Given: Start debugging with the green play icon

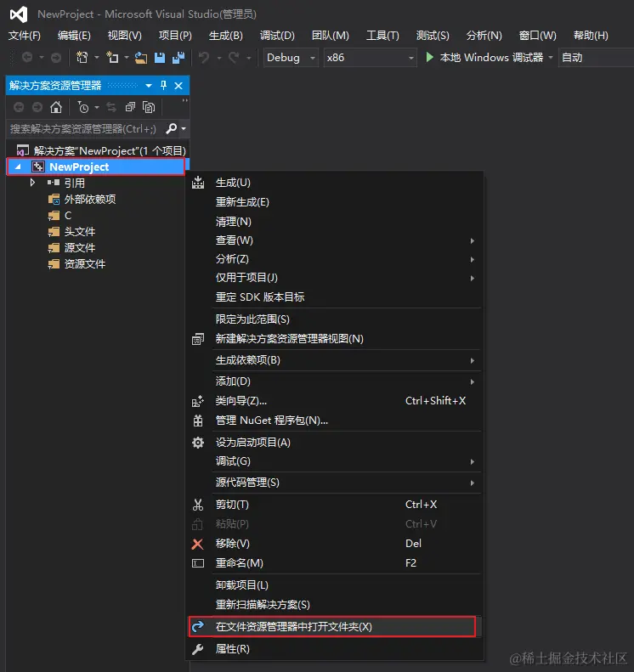Looking at the screenshot, I should point(429,57).
